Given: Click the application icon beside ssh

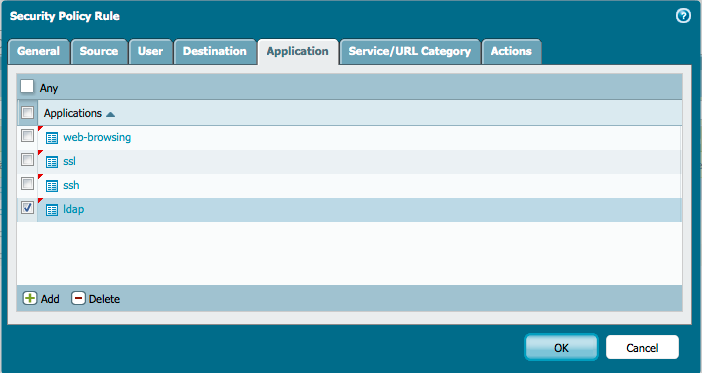Looking at the screenshot, I should tap(52, 186).
